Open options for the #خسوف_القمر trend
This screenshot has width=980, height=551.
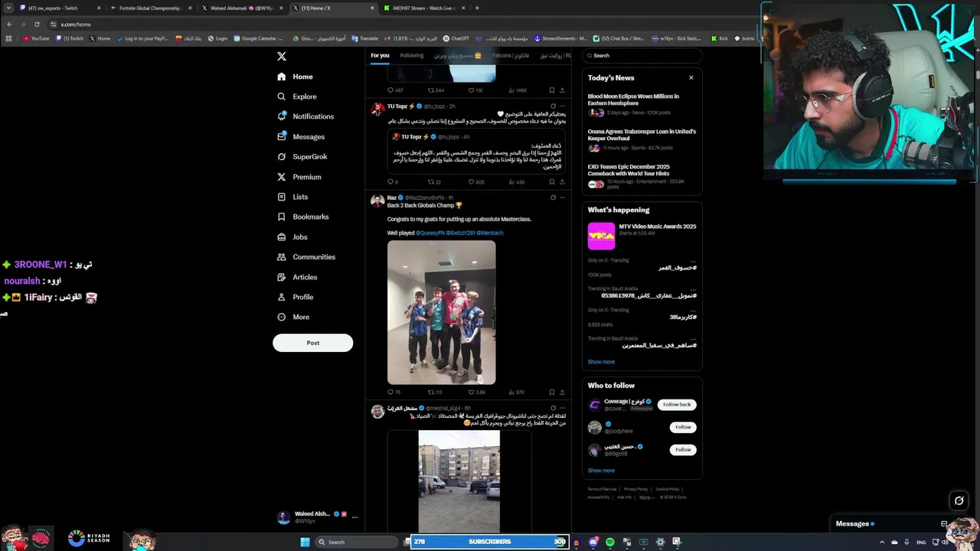click(693, 260)
